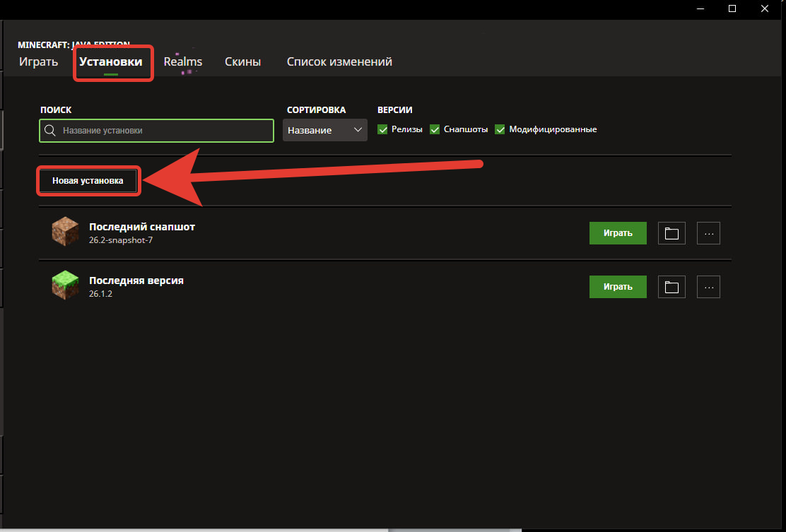Open the Список изменений tab
786x532 pixels.
pos(339,61)
